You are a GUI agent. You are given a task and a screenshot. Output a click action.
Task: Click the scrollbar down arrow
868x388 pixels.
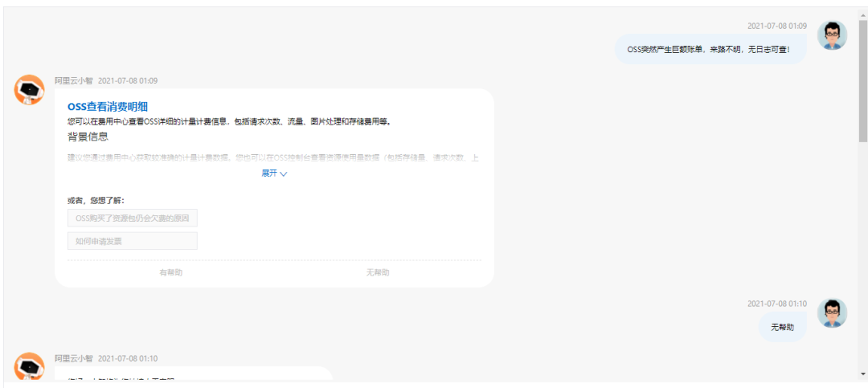pos(862,375)
